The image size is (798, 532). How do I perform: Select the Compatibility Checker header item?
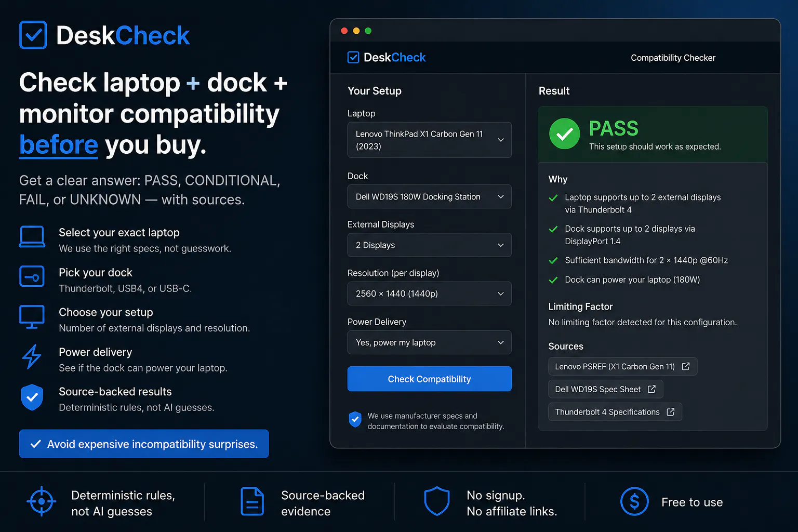tap(673, 58)
